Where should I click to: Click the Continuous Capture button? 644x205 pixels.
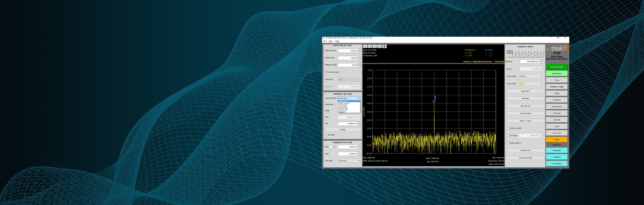point(557,67)
